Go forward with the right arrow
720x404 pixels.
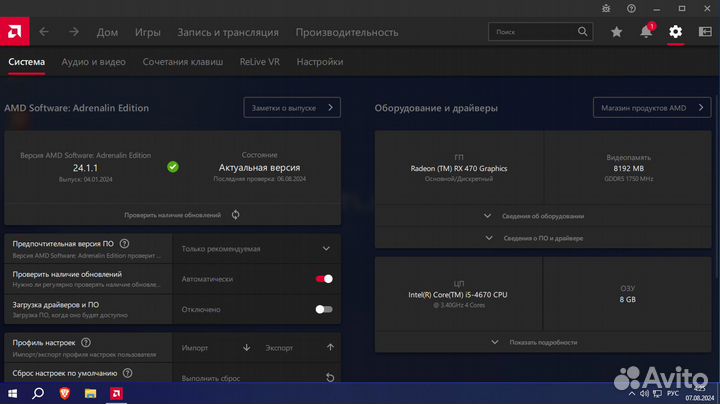pos(73,32)
